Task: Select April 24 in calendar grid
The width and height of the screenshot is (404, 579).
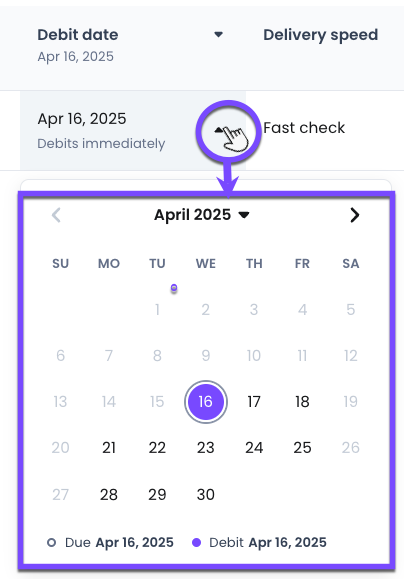Action: [x=254, y=448]
